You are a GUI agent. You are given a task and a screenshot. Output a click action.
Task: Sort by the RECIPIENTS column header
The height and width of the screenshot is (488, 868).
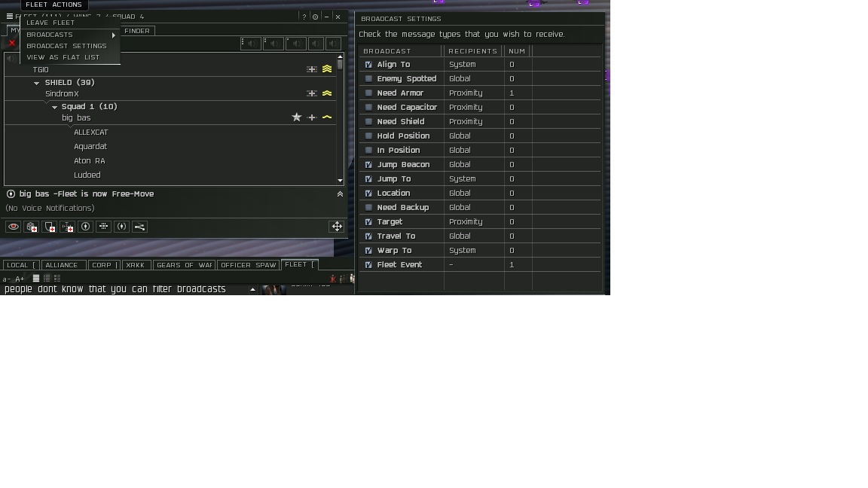(474, 51)
